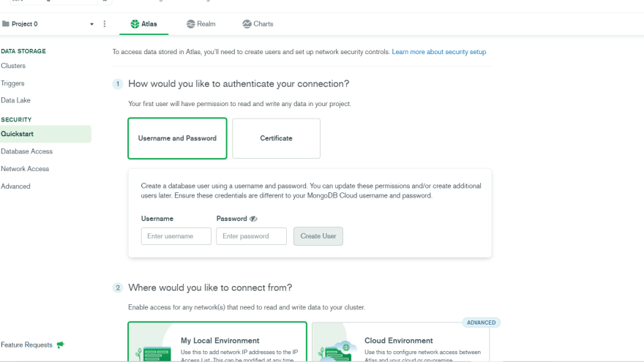Image resolution: width=644 pixels, height=362 pixels.
Task: Click the Realm tab icon
Action: point(190,24)
